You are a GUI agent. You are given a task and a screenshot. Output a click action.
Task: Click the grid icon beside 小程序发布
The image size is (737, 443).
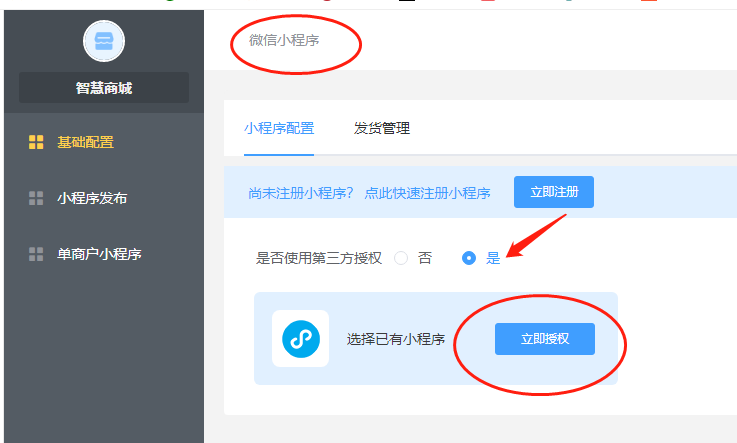(x=36, y=198)
